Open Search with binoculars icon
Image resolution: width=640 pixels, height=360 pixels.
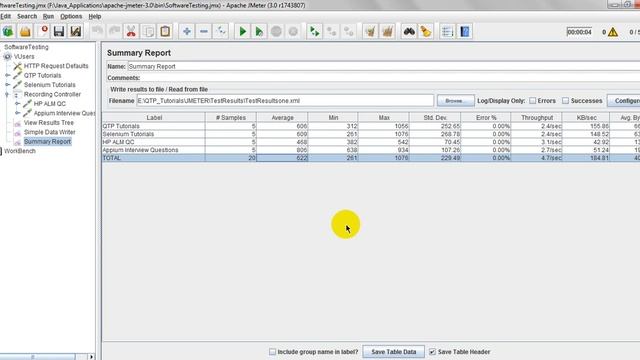(x=409, y=31)
